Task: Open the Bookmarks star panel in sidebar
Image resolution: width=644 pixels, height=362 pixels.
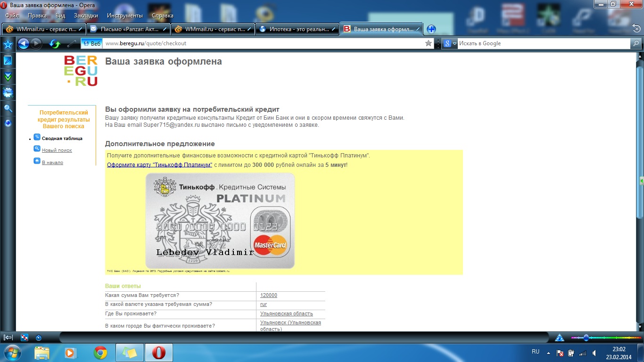Action: (8, 45)
